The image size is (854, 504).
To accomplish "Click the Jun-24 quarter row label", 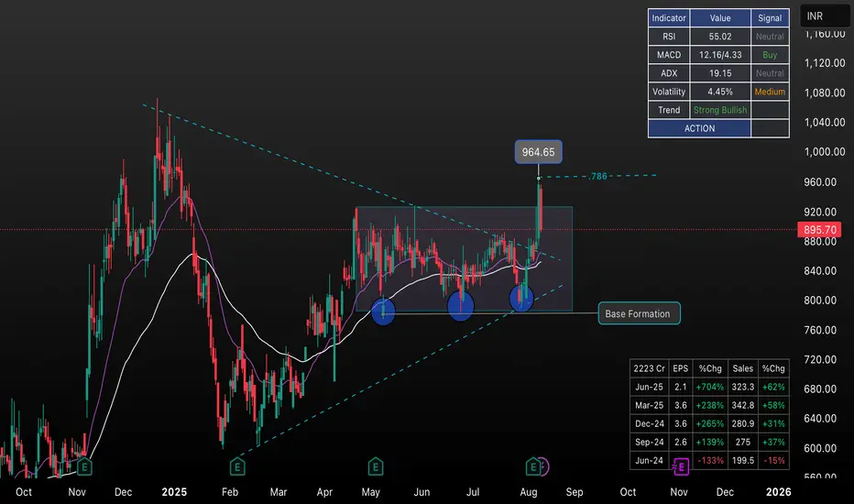I will 650,460.
